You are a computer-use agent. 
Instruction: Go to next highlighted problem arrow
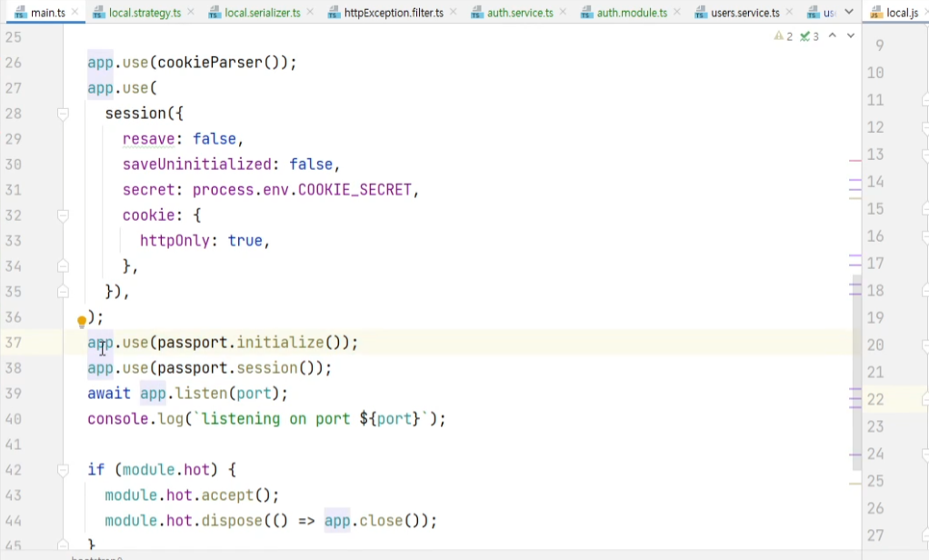(851, 35)
